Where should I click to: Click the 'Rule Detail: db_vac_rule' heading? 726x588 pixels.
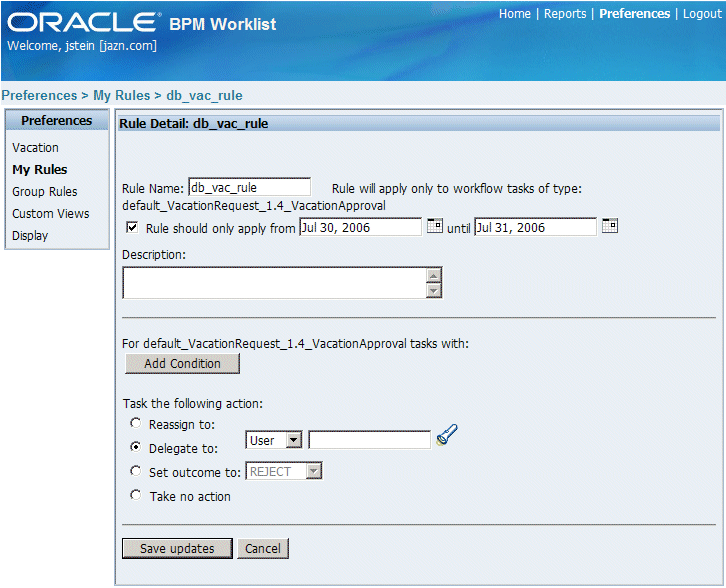[194, 124]
